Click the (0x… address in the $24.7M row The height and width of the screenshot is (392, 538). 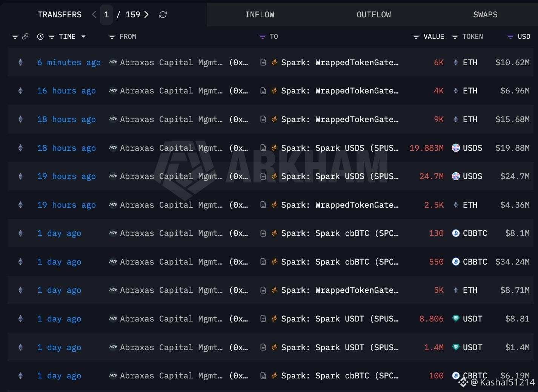coord(238,176)
